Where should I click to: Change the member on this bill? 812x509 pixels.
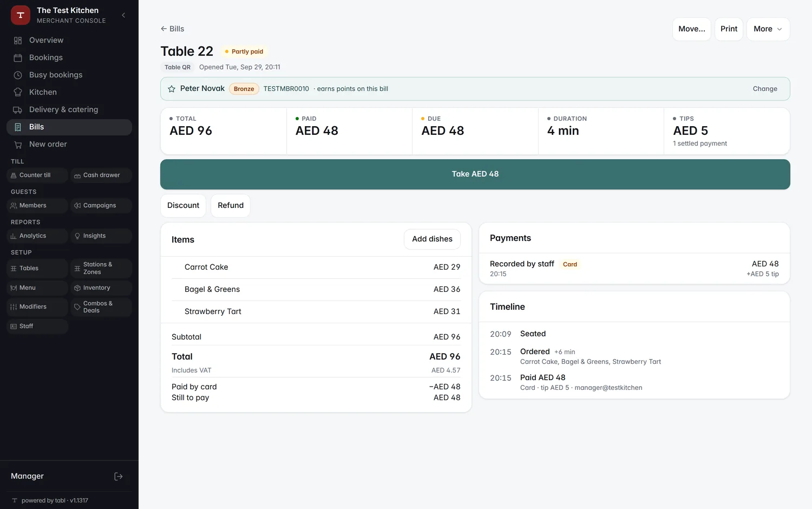(x=765, y=89)
